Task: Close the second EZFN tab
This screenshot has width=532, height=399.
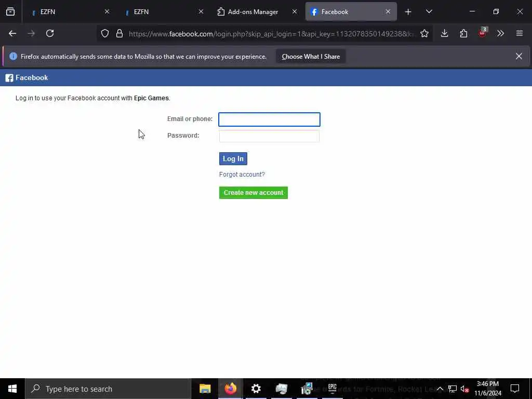Action: coord(201,11)
